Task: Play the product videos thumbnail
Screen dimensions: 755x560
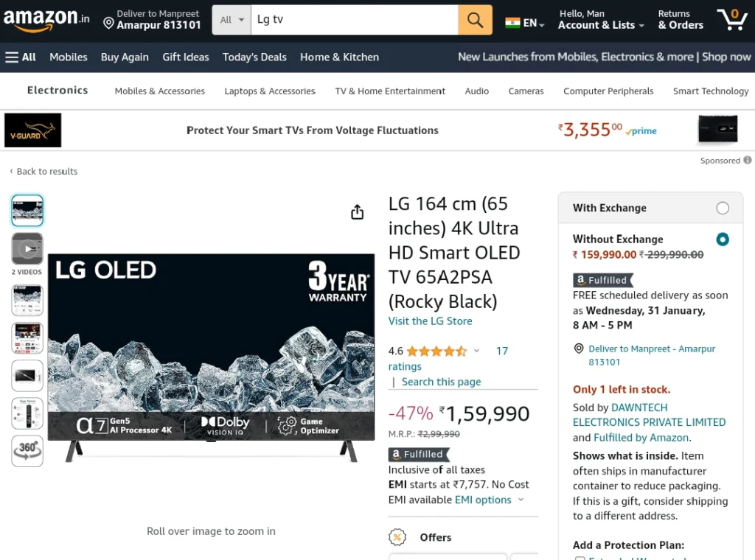Action: pyautogui.click(x=27, y=249)
